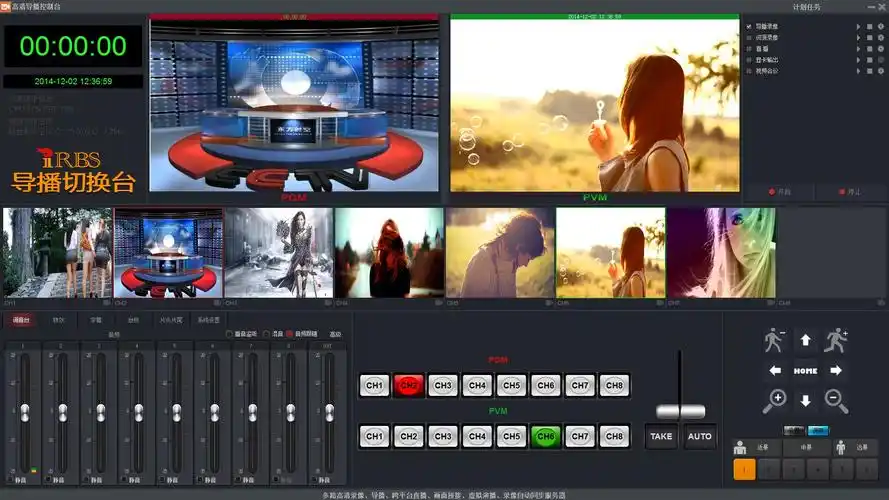Expand the first scheduled task play arrow

pos(857,27)
